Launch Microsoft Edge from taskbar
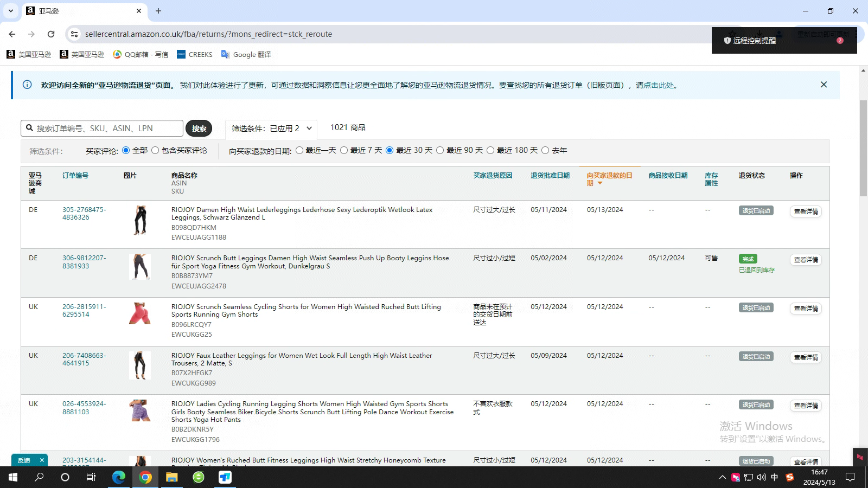Screen dimensions: 868x488 click(x=118, y=477)
